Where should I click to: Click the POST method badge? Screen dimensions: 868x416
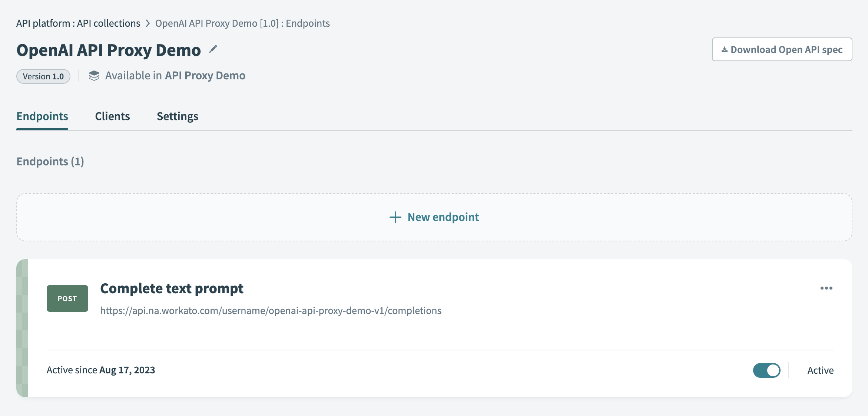[67, 298]
